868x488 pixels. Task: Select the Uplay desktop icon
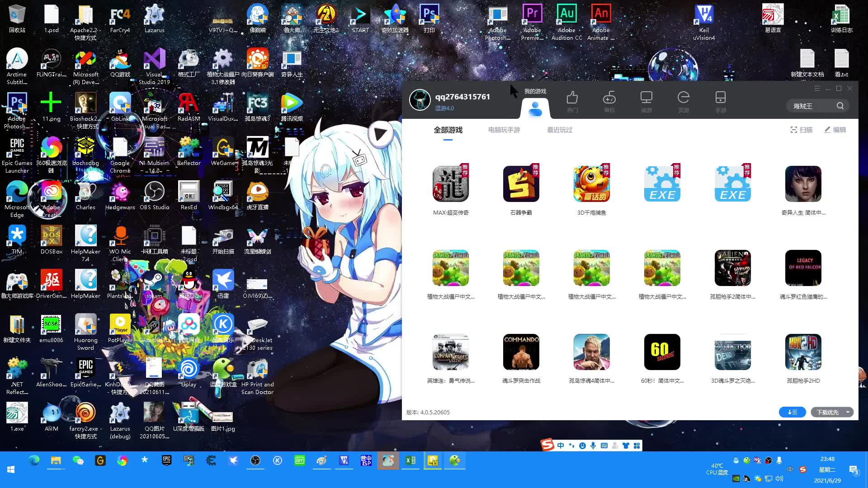point(189,373)
